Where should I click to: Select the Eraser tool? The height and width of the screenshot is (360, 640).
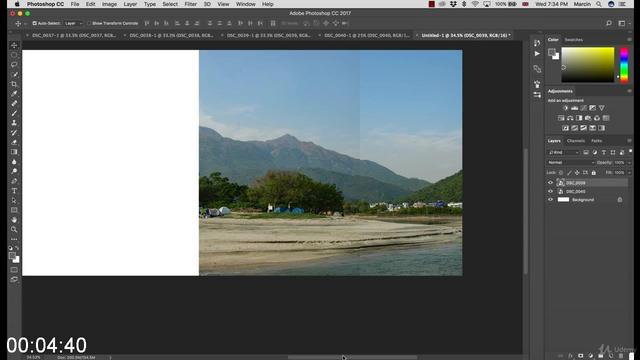click(14, 142)
